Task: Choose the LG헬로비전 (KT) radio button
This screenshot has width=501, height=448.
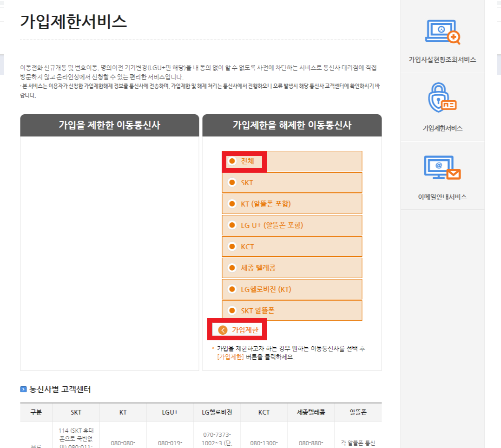Action: (x=232, y=289)
